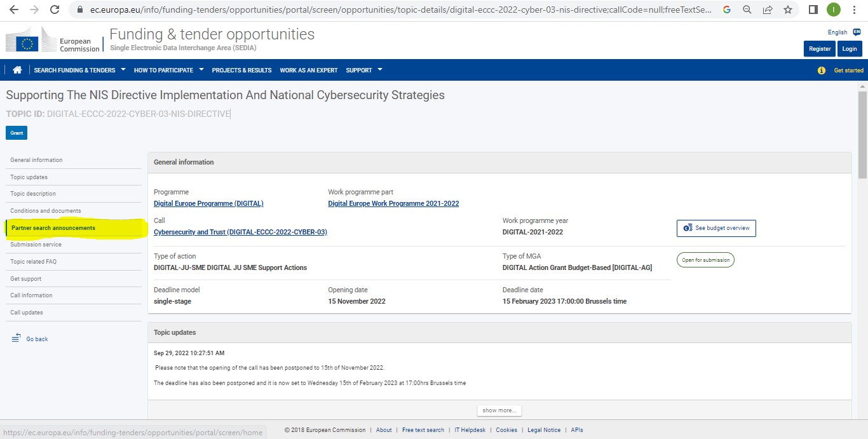
Task: Click the page vertical scrollbar
Action: coord(862,133)
